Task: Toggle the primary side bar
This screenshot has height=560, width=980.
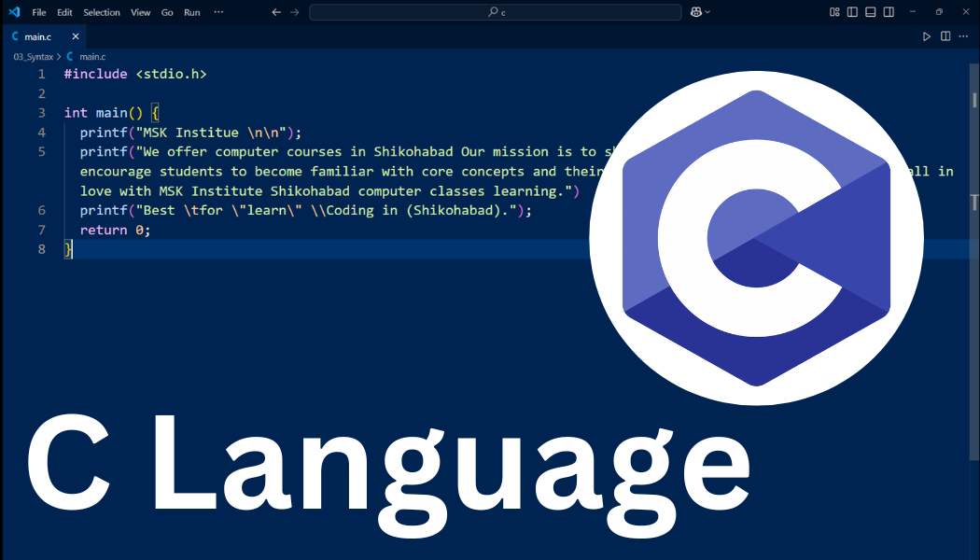Action: point(852,12)
